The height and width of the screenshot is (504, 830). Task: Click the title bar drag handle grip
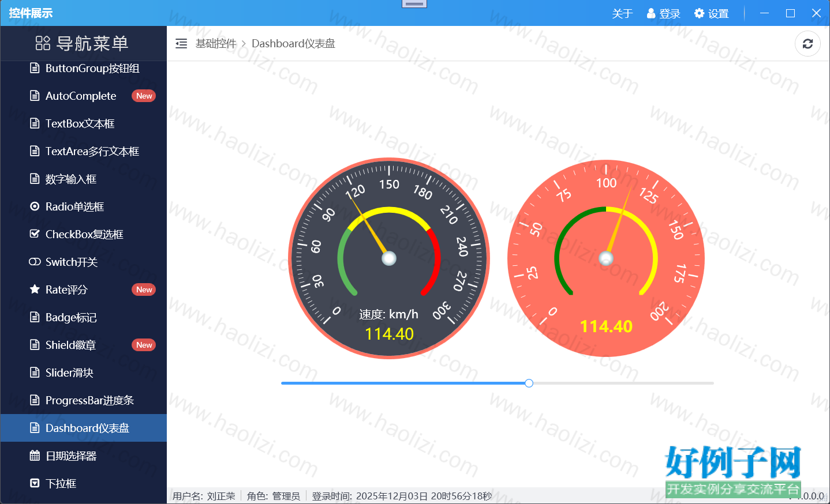[414, 3]
